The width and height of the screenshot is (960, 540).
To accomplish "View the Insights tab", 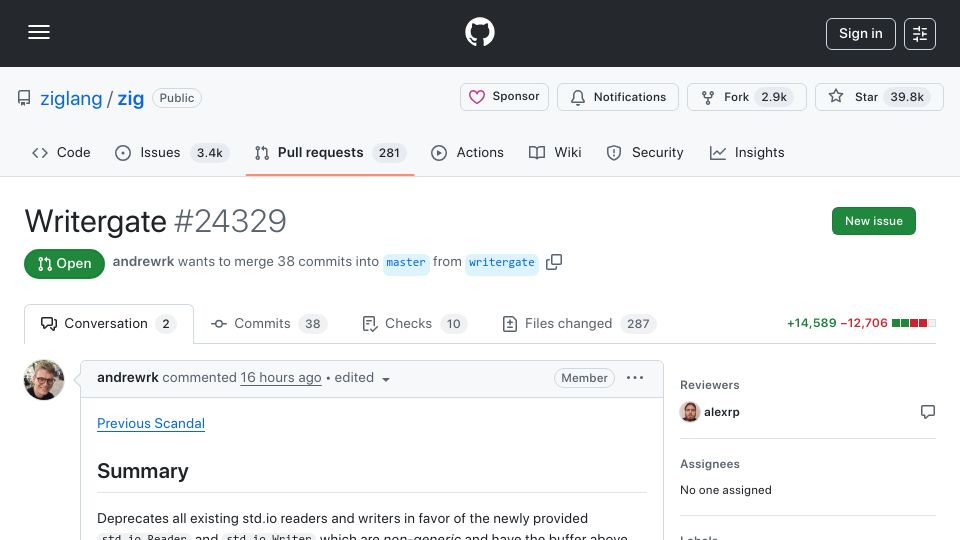I will click(746, 152).
